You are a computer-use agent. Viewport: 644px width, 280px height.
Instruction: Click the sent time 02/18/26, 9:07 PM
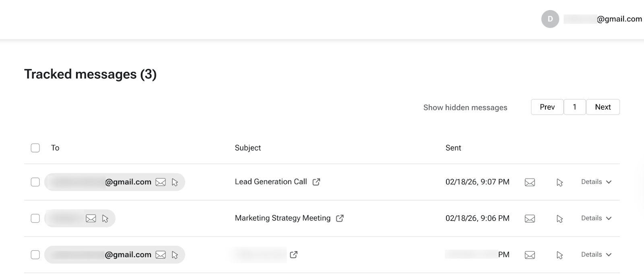coord(477,182)
